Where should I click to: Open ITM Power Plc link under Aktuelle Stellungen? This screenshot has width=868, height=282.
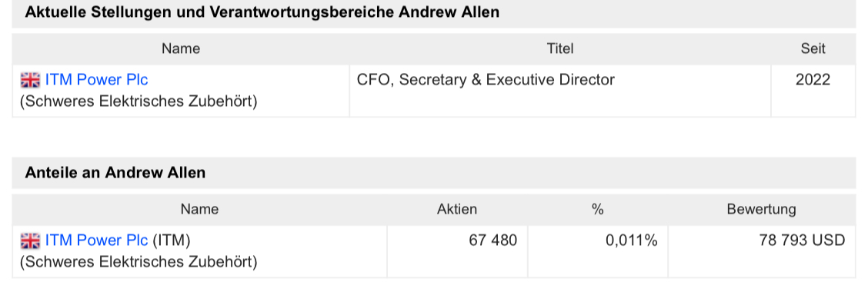point(96,80)
